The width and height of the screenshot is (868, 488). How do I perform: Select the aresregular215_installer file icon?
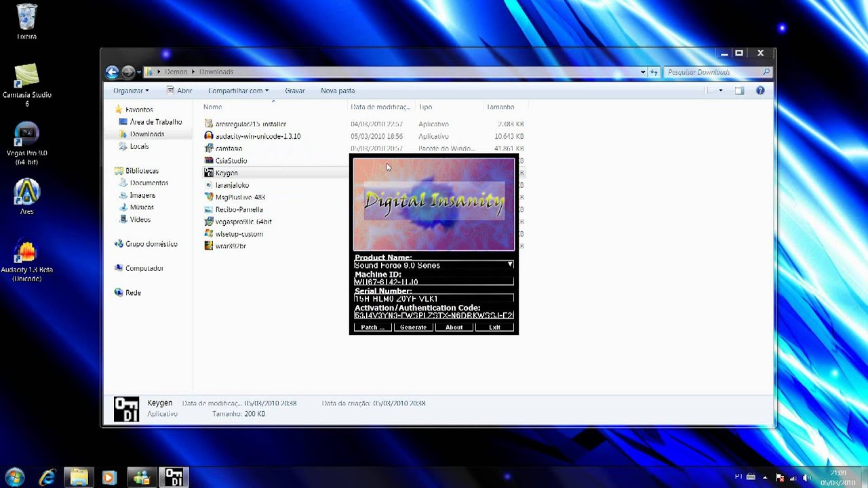[209, 124]
